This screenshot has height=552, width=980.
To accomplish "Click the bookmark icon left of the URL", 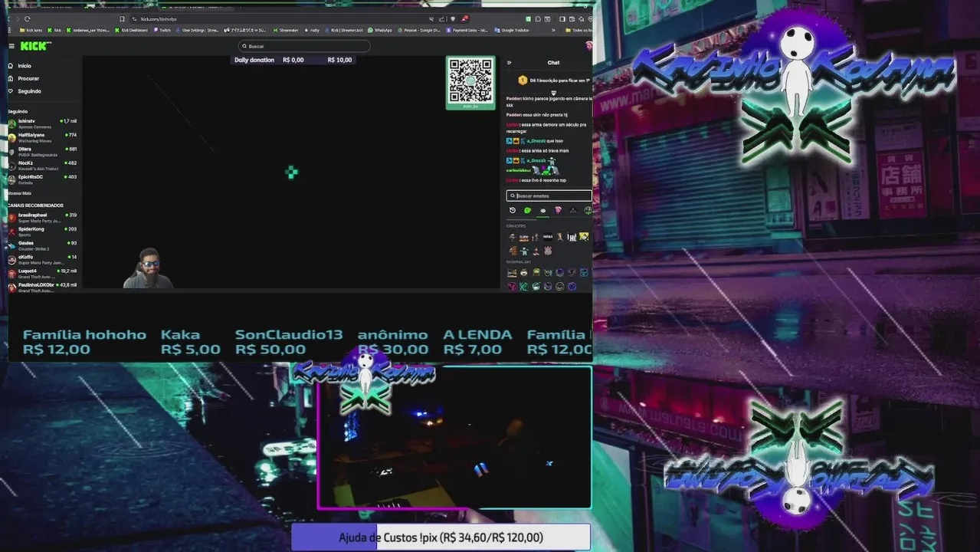I will pos(122,18).
